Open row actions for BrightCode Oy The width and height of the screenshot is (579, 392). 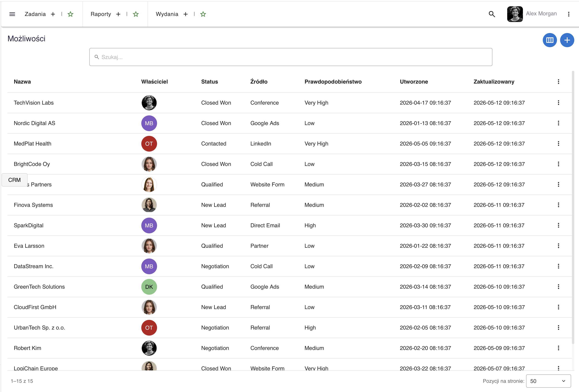tap(558, 164)
